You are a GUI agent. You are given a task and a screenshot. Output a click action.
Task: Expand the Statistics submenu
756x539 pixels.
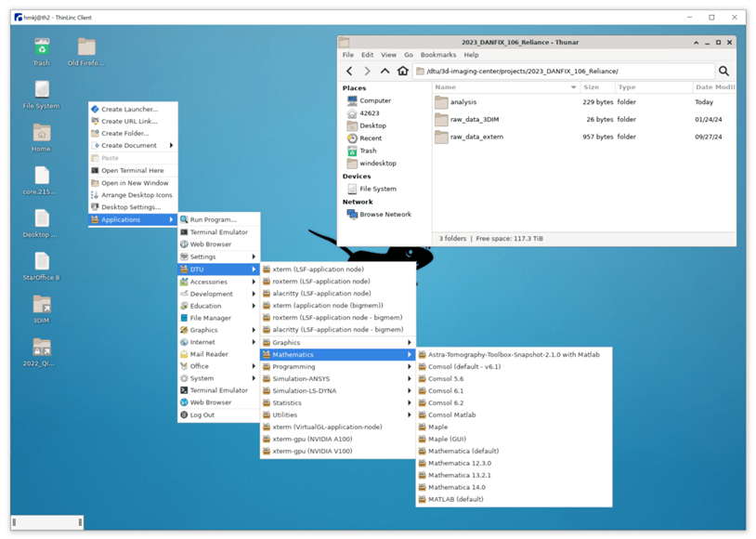337,403
